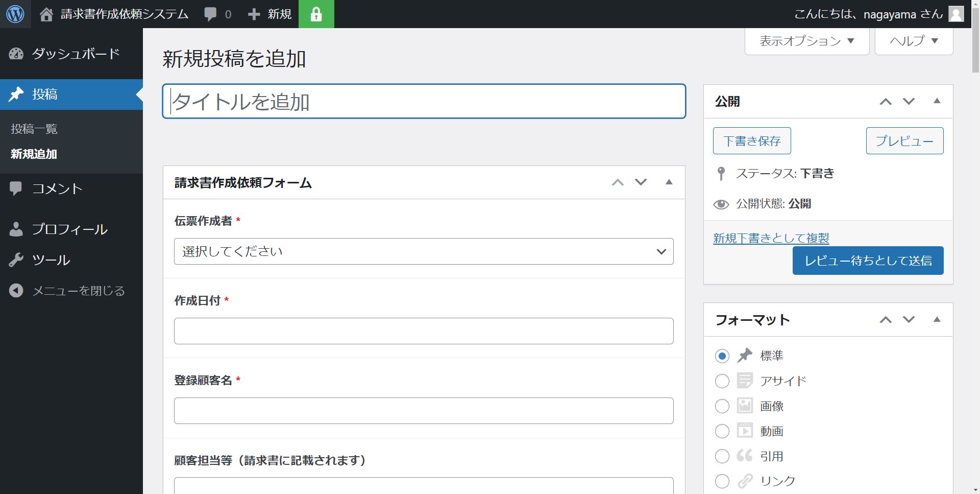Collapse the 公開 panel with triangle toggle
This screenshot has width=980, height=494.
coord(937,101)
